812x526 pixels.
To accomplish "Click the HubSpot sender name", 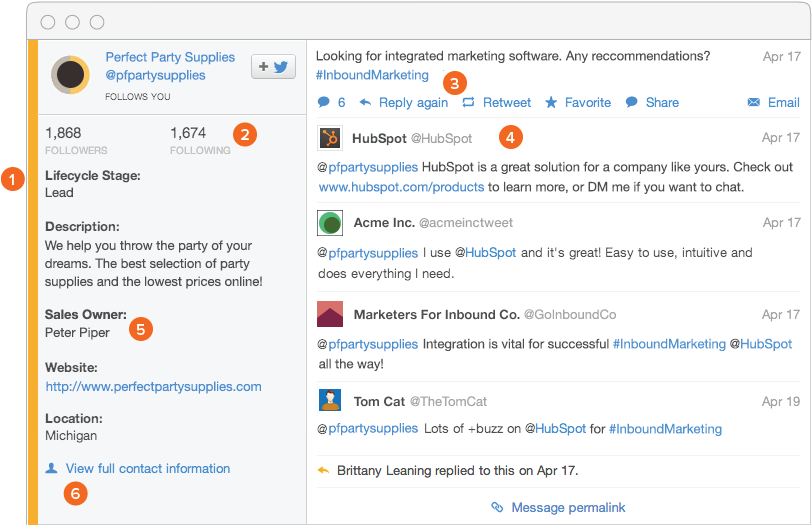I will coord(379,139).
